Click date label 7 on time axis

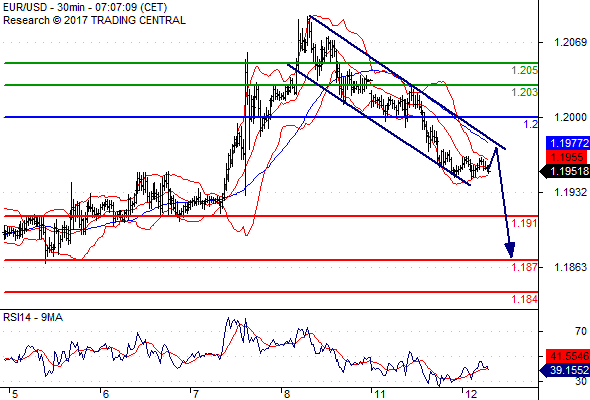point(195,394)
